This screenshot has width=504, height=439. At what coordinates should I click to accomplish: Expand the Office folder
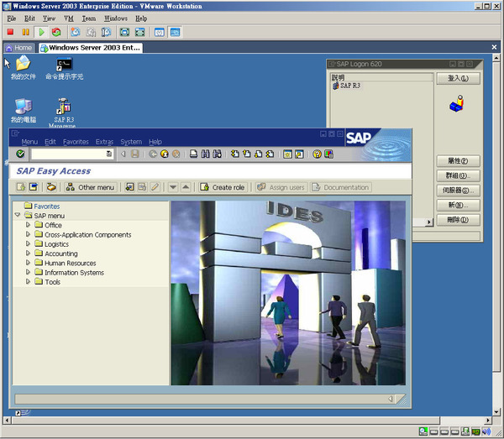(x=28, y=224)
